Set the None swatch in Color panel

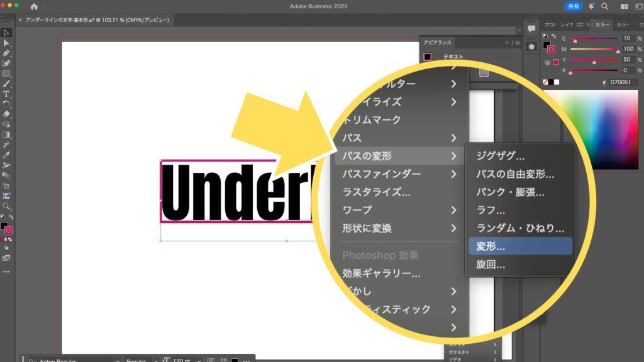[x=545, y=82]
